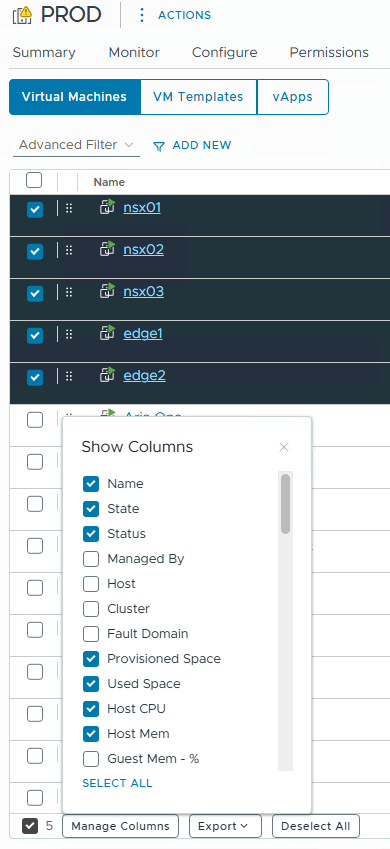Close the Show Columns panel

[284, 447]
